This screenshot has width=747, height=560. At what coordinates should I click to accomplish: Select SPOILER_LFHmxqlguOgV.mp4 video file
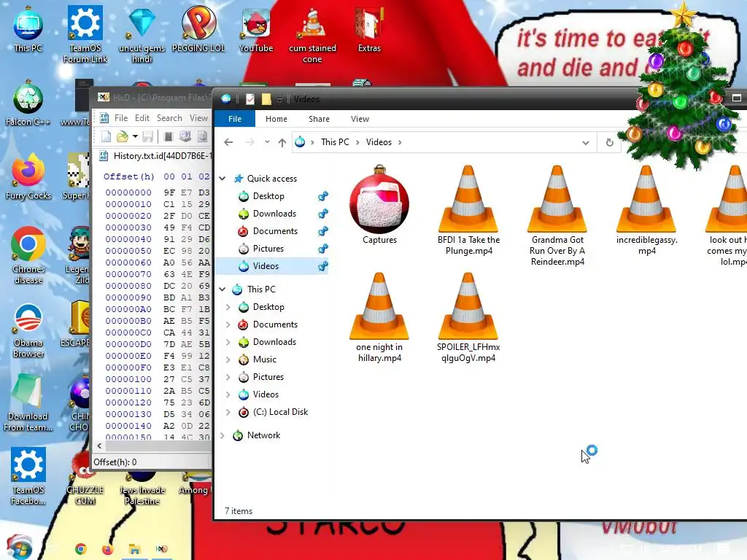(x=468, y=318)
